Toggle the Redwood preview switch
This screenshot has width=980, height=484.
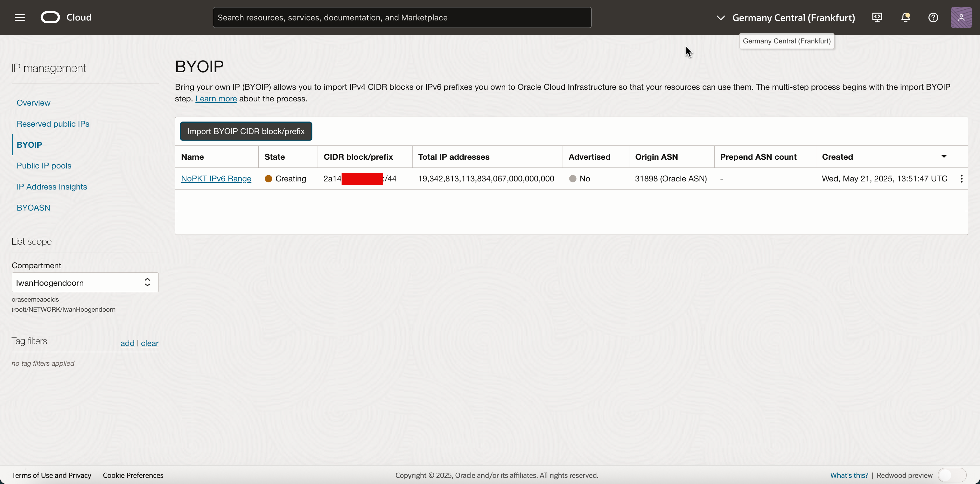click(x=952, y=475)
